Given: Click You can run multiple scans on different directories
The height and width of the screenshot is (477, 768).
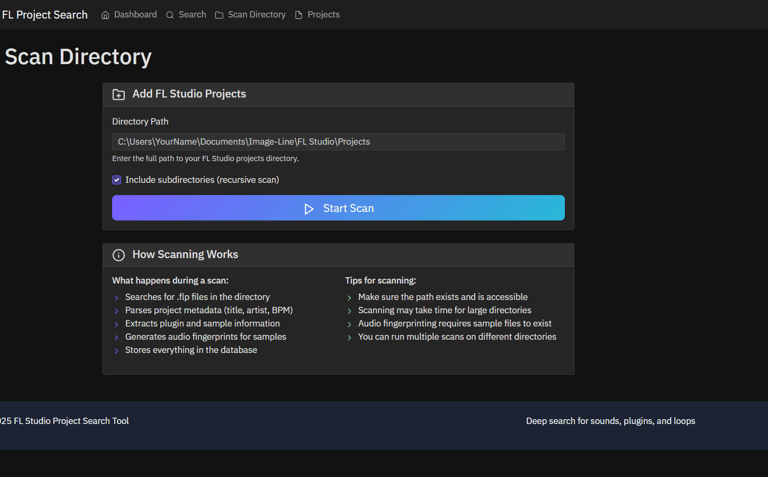Looking at the screenshot, I should click(457, 336).
